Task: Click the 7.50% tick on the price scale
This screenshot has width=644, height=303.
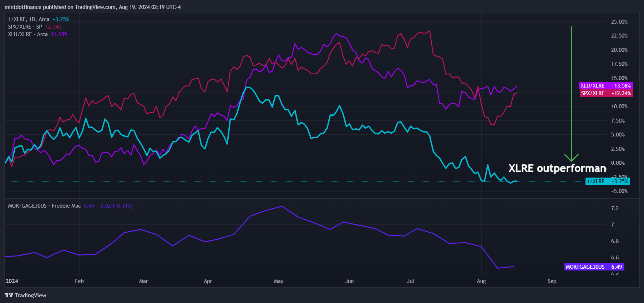Action: [x=618, y=121]
